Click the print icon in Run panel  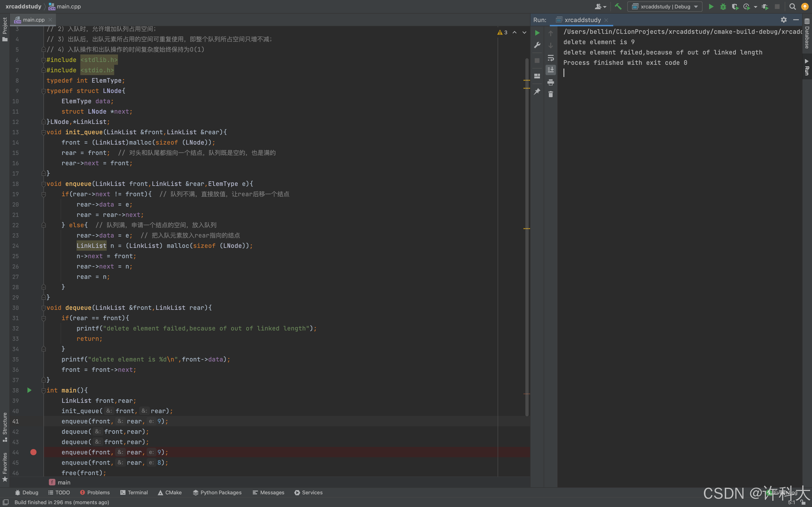point(551,82)
